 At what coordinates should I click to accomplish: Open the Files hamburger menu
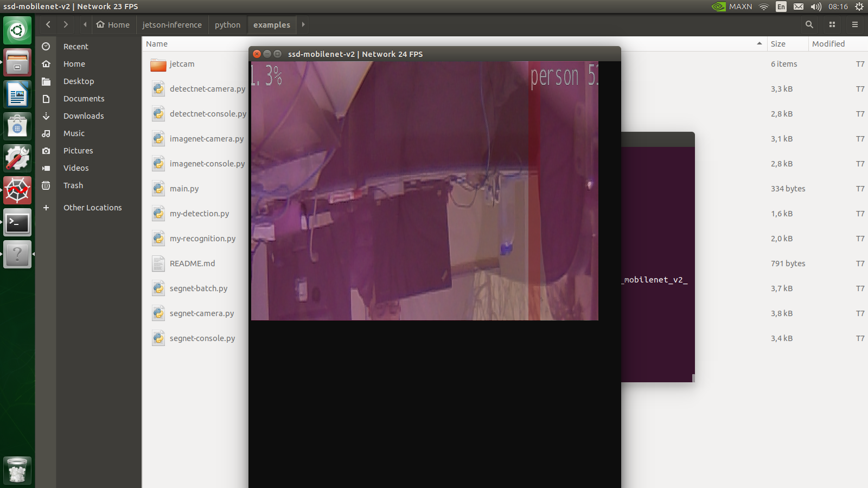854,24
